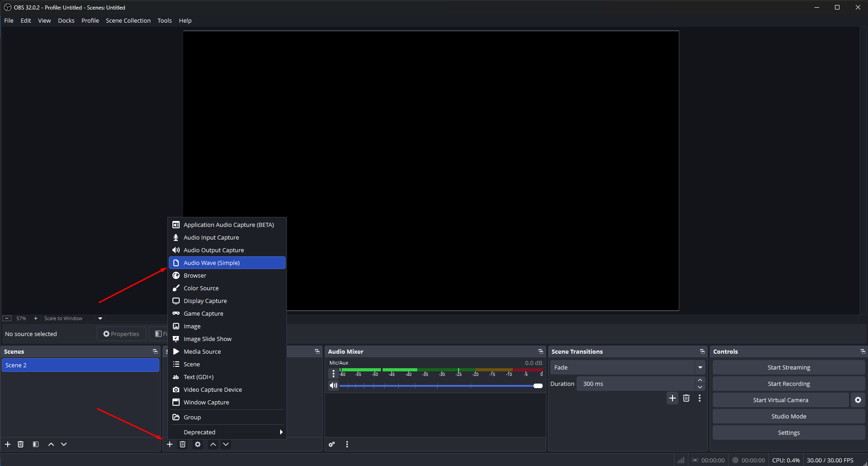Open Mic/Aux options with the dots icon
Screen dimensions: 868x466
(334, 373)
